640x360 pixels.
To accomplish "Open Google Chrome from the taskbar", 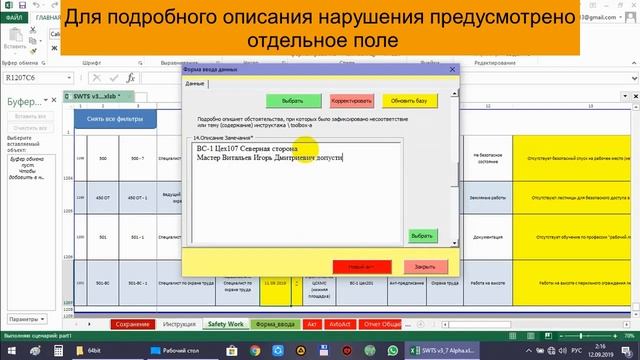I will 255,351.
